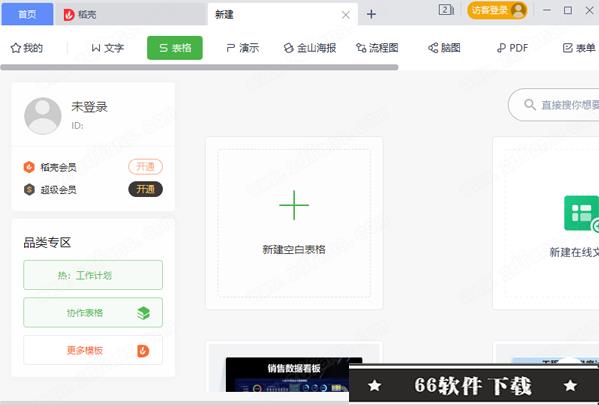Click the horizontal scrollbar under the category tabs
This screenshot has height=405, width=599.
tap(199, 67)
